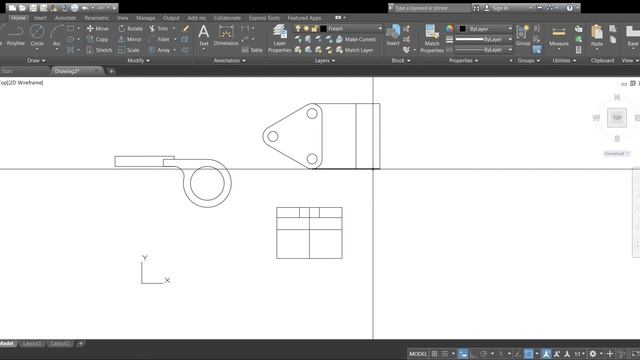Click the black object color swatch
Viewport: 640px width, 360px height.
[462, 29]
